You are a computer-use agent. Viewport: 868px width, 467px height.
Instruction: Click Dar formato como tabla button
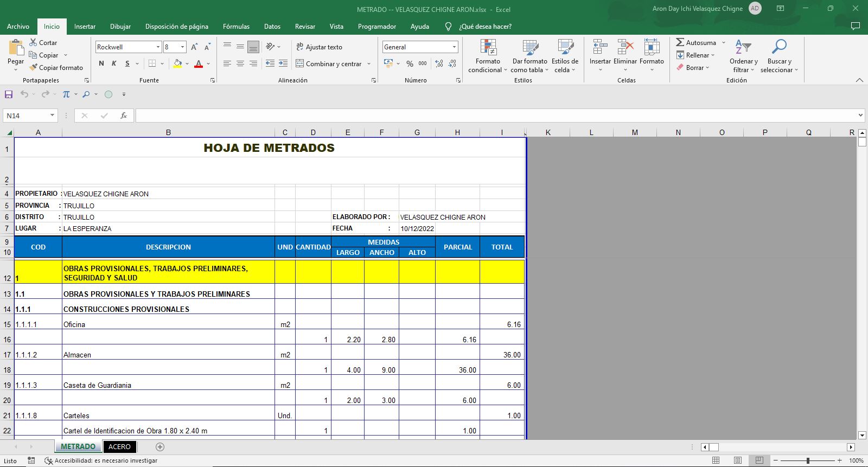tap(529, 56)
